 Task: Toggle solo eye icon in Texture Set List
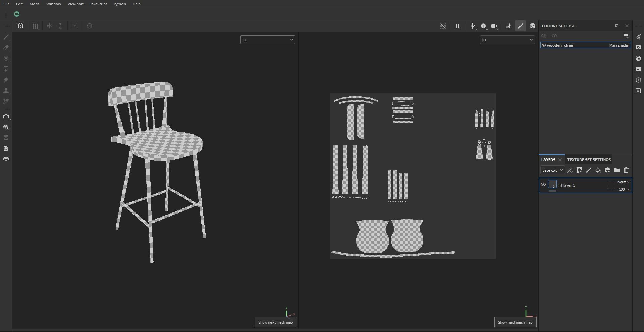(x=554, y=36)
